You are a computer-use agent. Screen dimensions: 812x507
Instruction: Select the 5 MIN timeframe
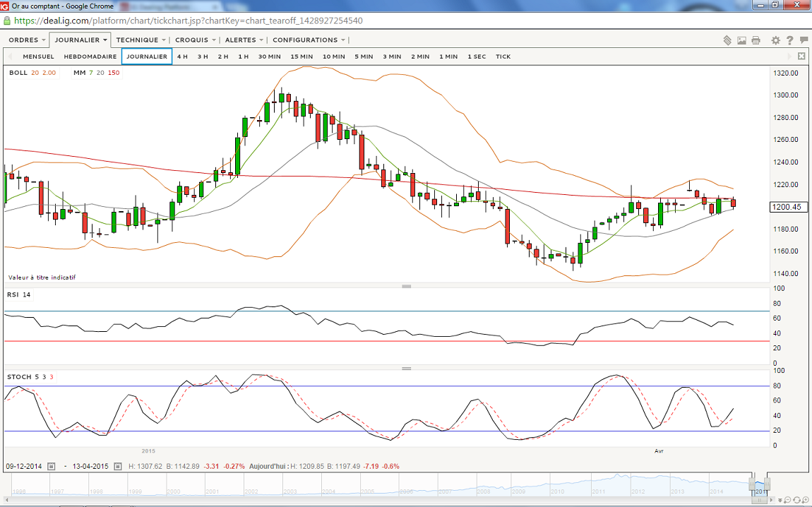pos(364,56)
